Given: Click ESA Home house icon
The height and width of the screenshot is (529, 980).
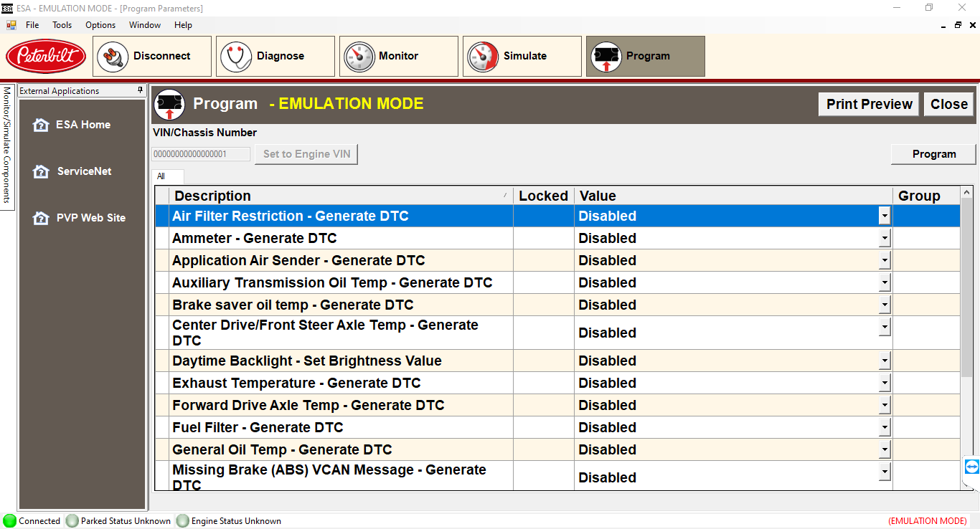Looking at the screenshot, I should click(41, 125).
